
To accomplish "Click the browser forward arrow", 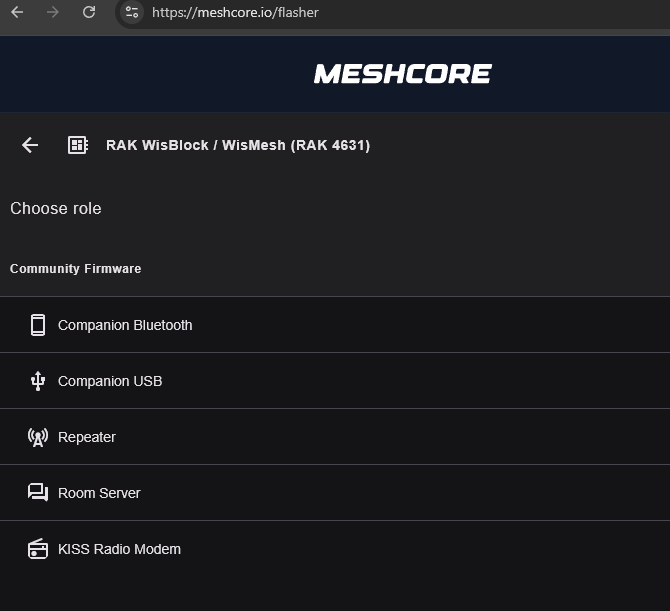I will point(53,12).
